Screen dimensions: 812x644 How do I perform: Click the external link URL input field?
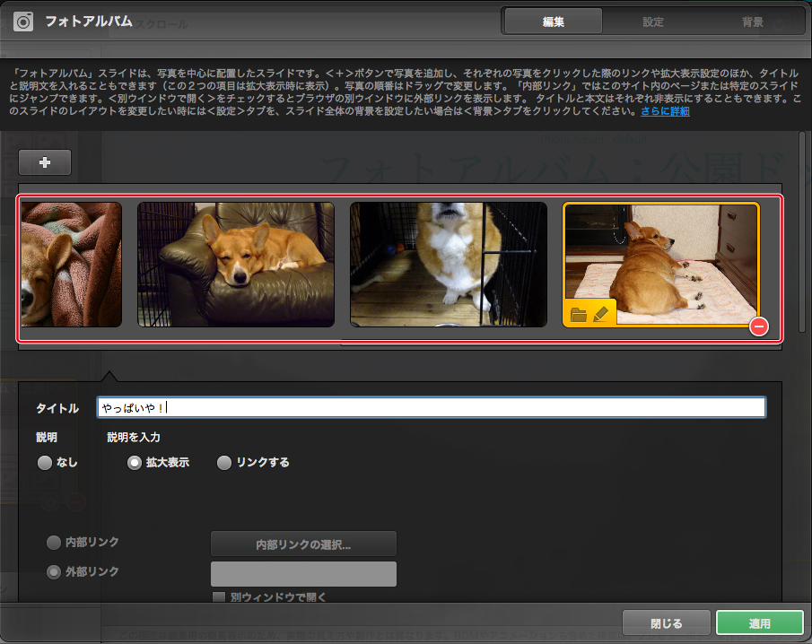303,574
